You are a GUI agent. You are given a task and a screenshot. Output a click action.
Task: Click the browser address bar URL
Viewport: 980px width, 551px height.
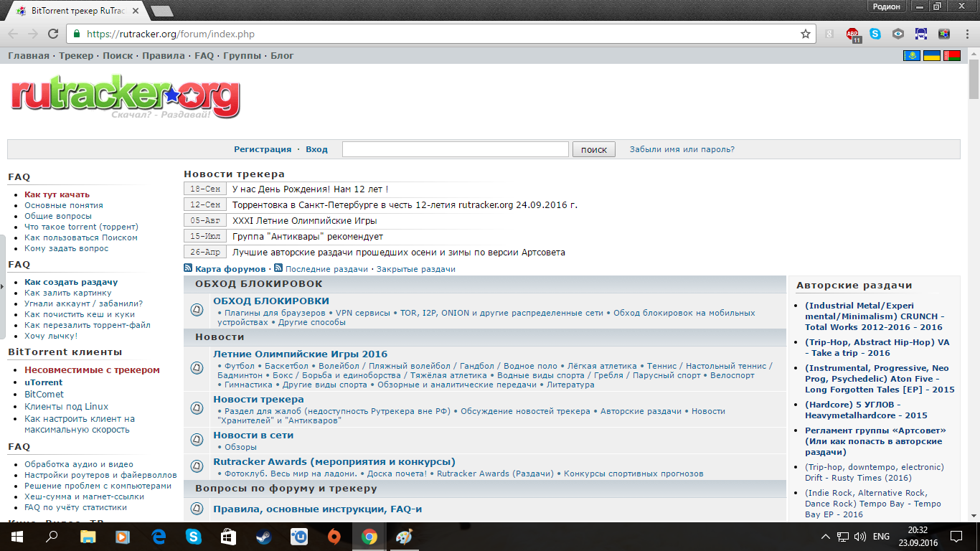[x=171, y=34]
